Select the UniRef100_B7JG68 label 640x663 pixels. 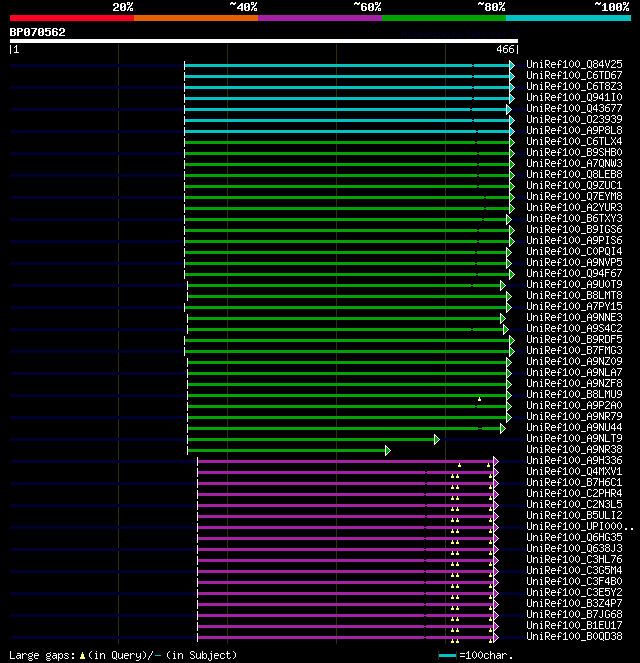pos(574,614)
